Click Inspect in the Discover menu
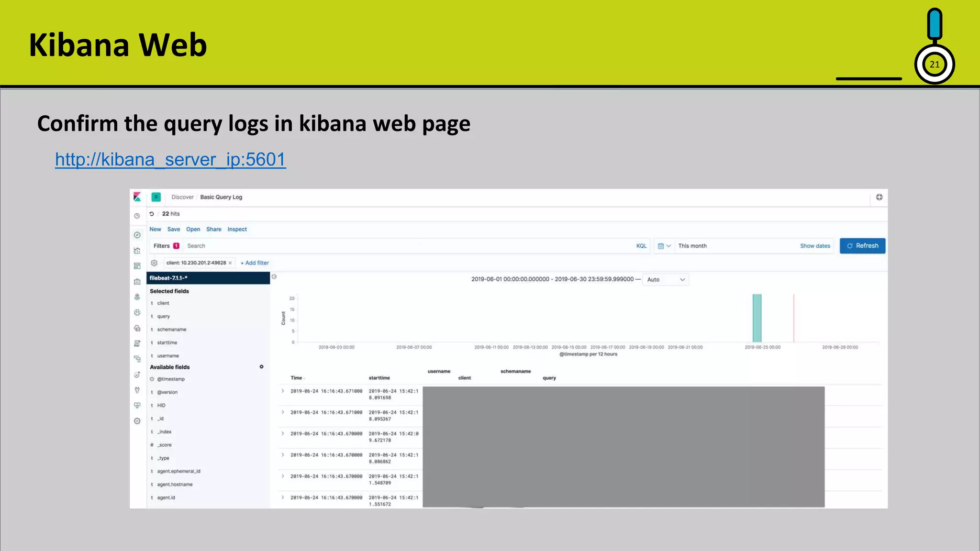Viewport: 980px width, 551px height. tap(237, 229)
